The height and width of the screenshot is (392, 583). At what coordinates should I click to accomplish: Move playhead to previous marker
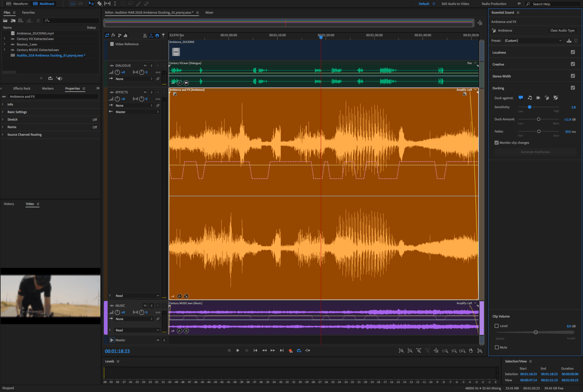coord(255,350)
